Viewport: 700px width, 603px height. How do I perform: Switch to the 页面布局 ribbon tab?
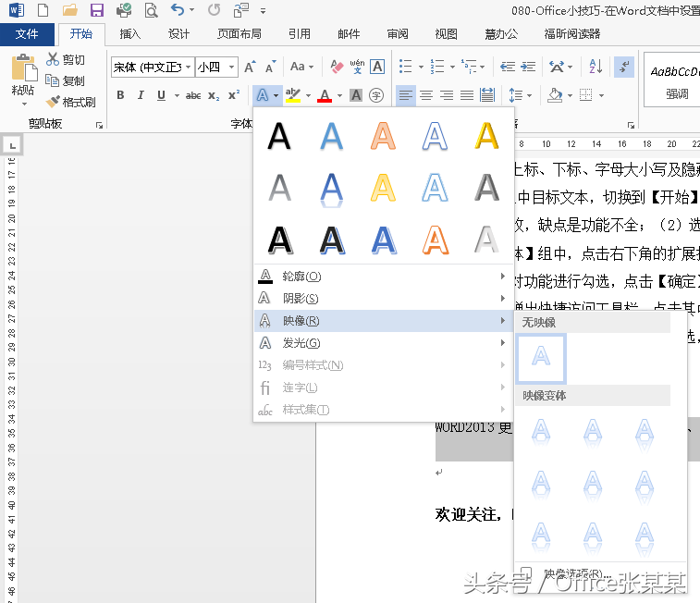click(x=239, y=34)
